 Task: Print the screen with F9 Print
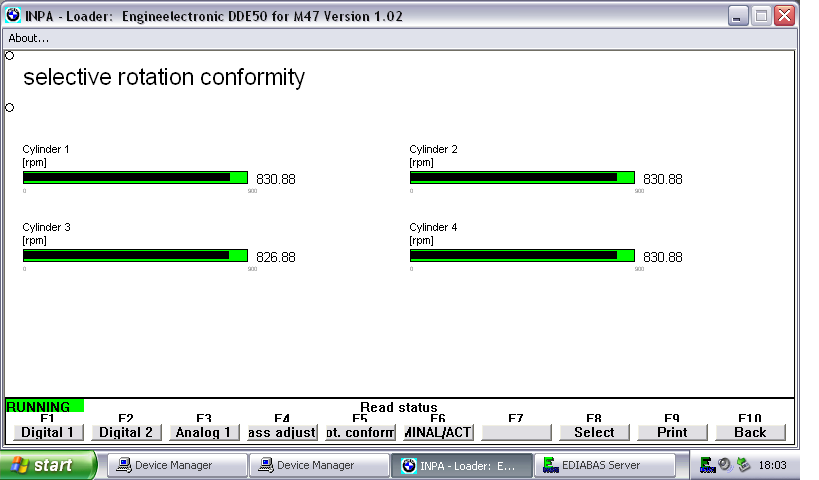pyautogui.click(x=672, y=432)
